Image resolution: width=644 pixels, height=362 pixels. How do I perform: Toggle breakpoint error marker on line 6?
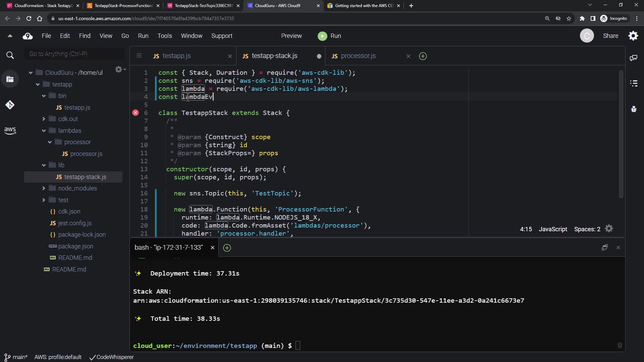tap(136, 113)
